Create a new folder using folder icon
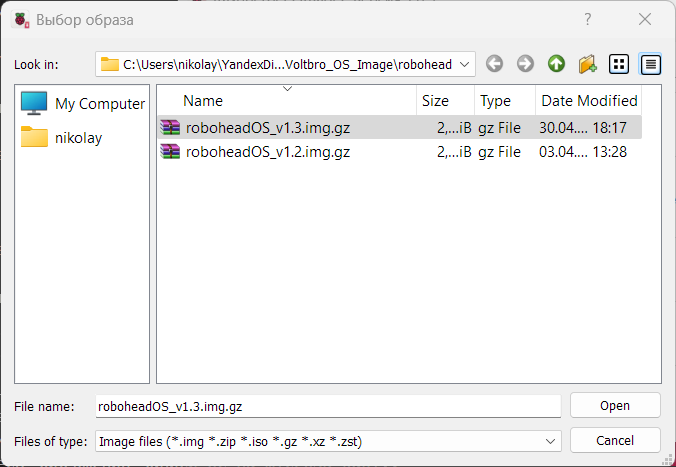 coord(587,64)
